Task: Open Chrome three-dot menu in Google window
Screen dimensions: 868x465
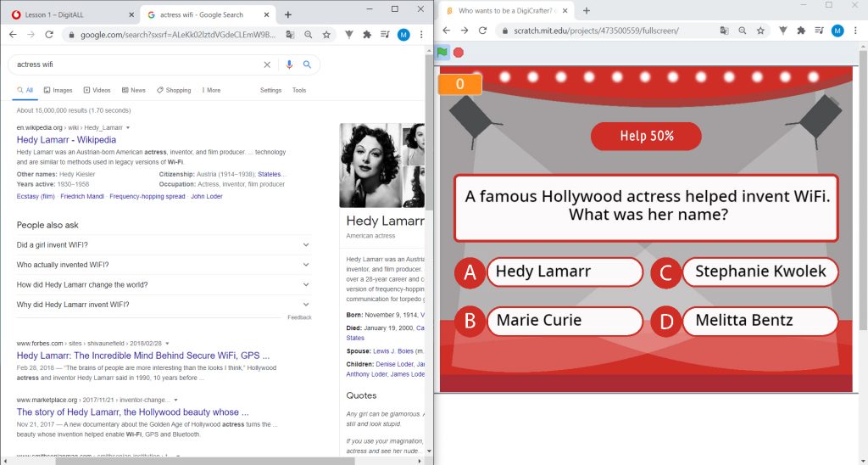Action: (x=421, y=34)
